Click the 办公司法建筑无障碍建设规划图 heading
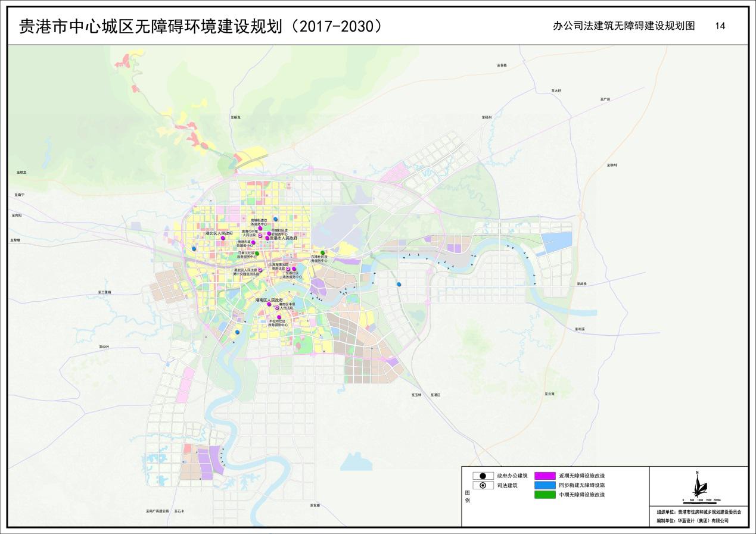The width and height of the screenshot is (756, 534). (624, 26)
